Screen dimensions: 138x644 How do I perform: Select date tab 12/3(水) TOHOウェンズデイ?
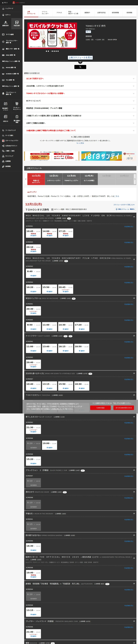pyautogui.click(x=71, y=179)
